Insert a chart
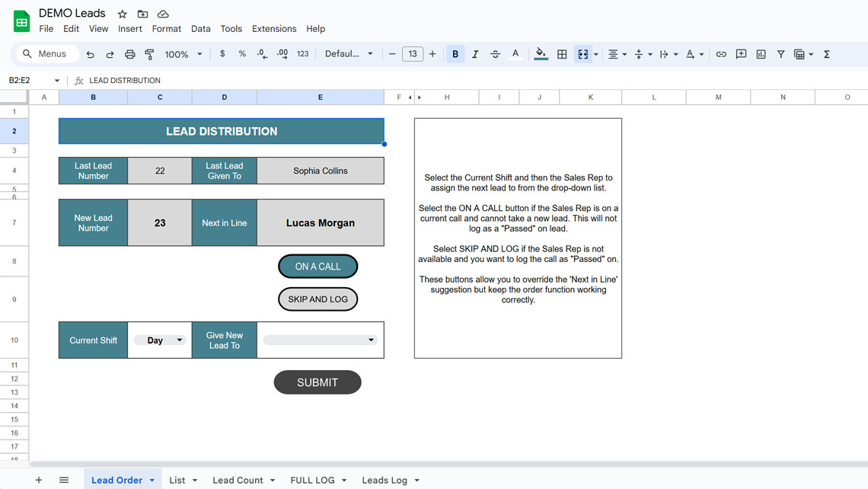Viewport: 868px width, 489px height. point(761,54)
